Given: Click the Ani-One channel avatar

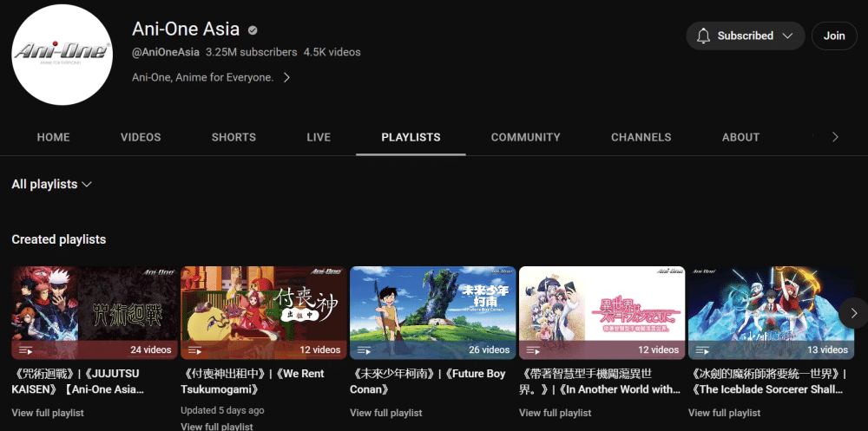Looking at the screenshot, I should tap(62, 55).
